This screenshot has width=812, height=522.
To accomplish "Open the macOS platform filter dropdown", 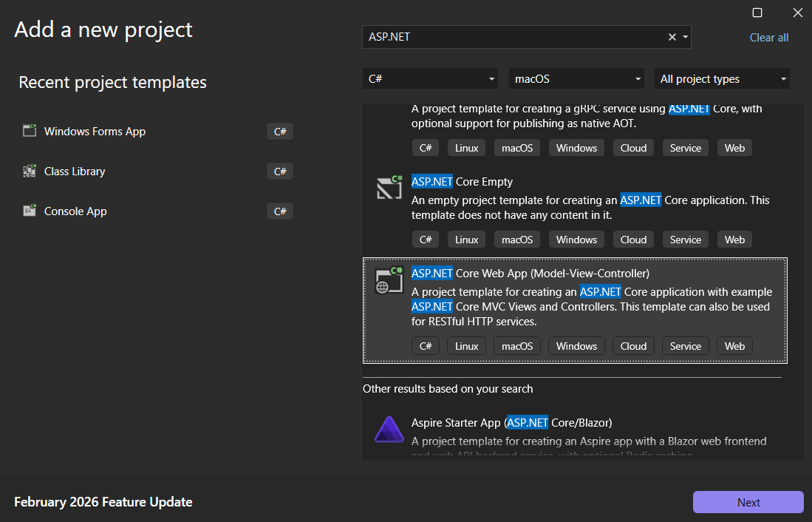I will (x=576, y=78).
